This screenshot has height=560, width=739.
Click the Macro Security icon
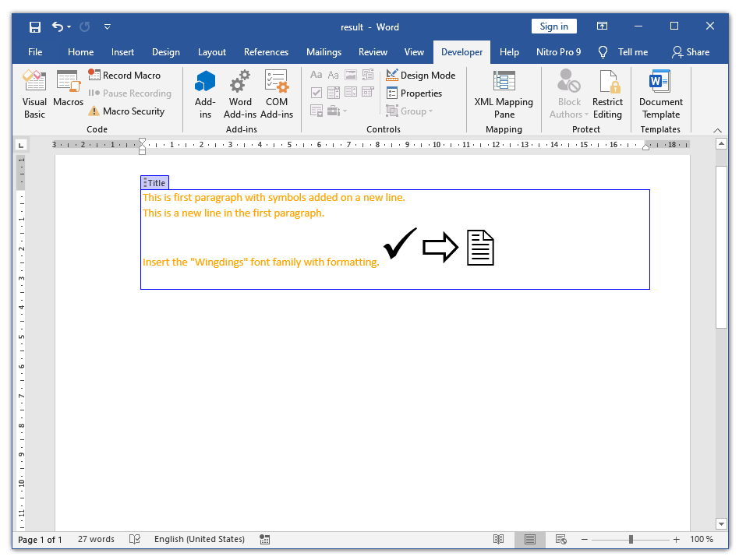[127, 111]
